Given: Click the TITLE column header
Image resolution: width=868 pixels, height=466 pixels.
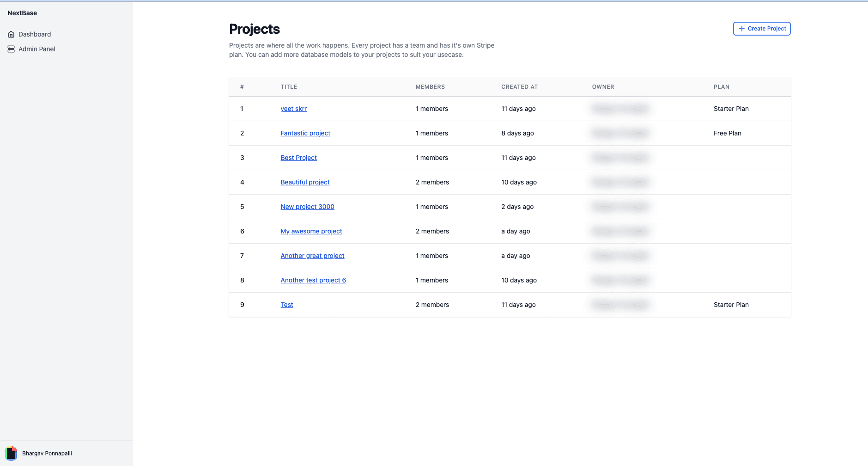Looking at the screenshot, I should click(289, 87).
